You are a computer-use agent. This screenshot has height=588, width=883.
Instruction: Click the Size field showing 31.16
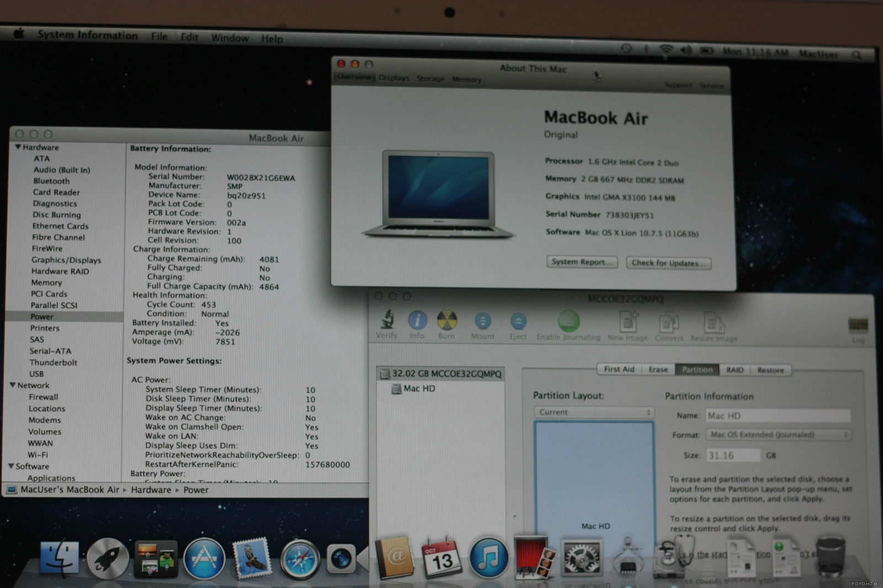(733, 455)
